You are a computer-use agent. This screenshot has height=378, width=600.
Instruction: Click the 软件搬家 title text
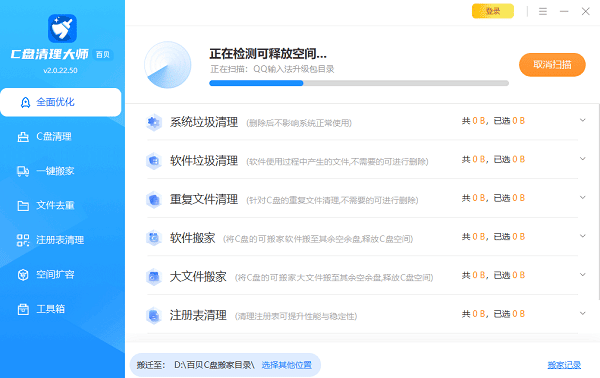[x=192, y=238]
